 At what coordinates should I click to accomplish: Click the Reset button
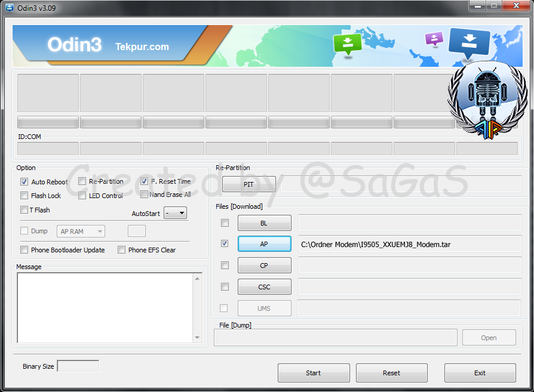point(392,373)
